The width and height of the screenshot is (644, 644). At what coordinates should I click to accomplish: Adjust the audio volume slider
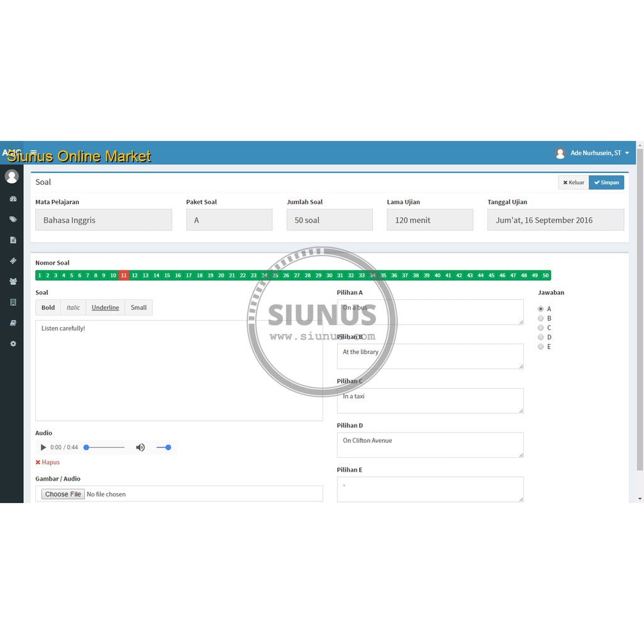[x=164, y=447]
